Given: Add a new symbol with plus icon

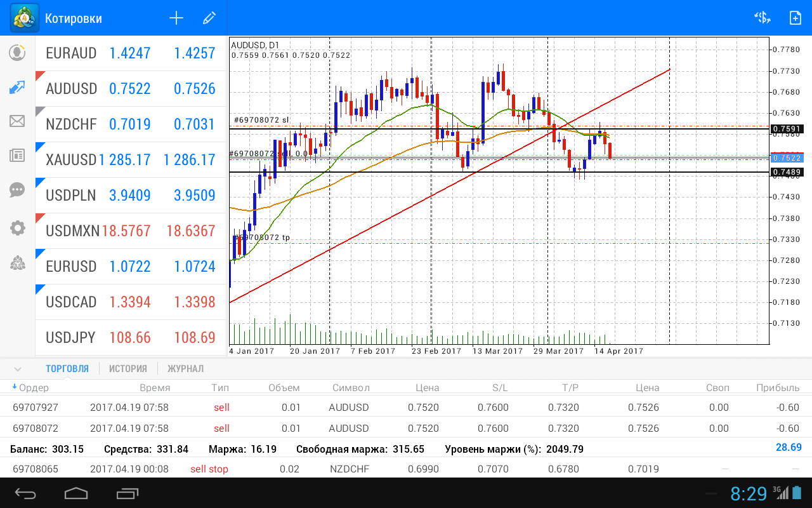Looking at the screenshot, I should 176,18.
